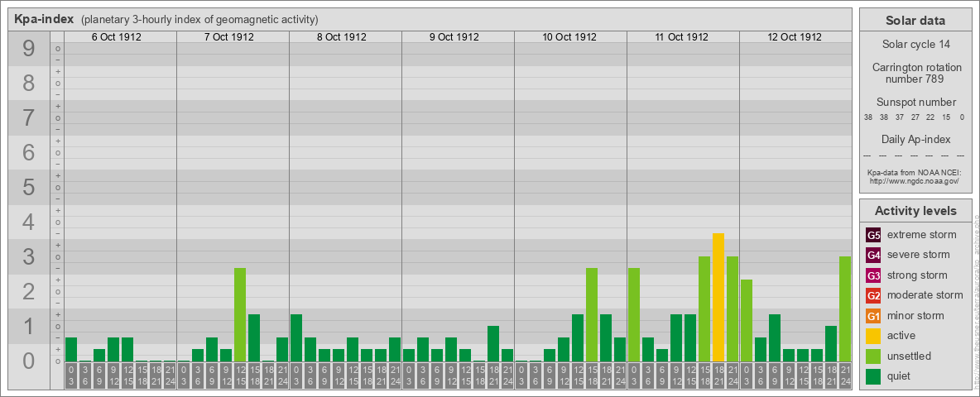Click the unsettled bar on 10 Oct 15-18
Screen dimensions: 980x397
[592, 314]
